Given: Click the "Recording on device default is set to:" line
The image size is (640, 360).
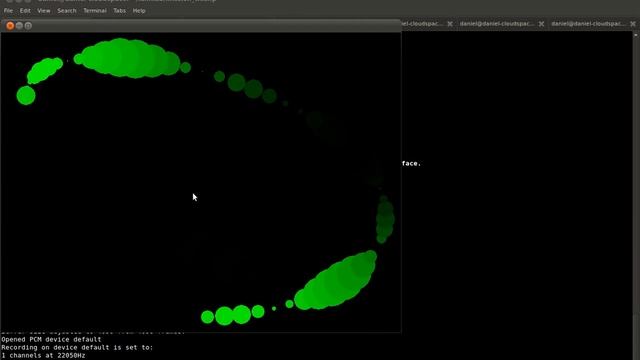Looking at the screenshot, I should tap(77, 347).
